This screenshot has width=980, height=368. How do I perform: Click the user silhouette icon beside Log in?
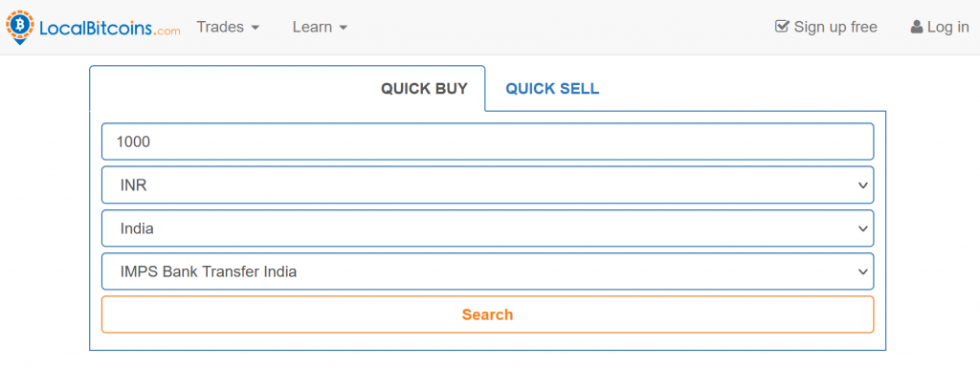pos(917,27)
